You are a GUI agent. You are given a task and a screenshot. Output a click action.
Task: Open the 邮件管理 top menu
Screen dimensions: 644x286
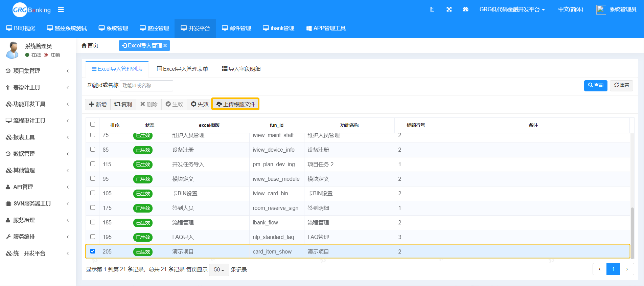tap(236, 28)
